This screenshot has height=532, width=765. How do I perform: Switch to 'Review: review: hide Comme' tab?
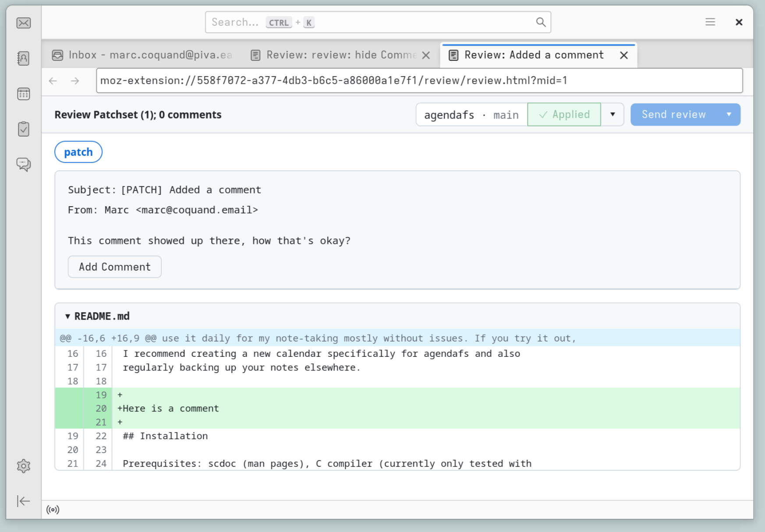(340, 55)
